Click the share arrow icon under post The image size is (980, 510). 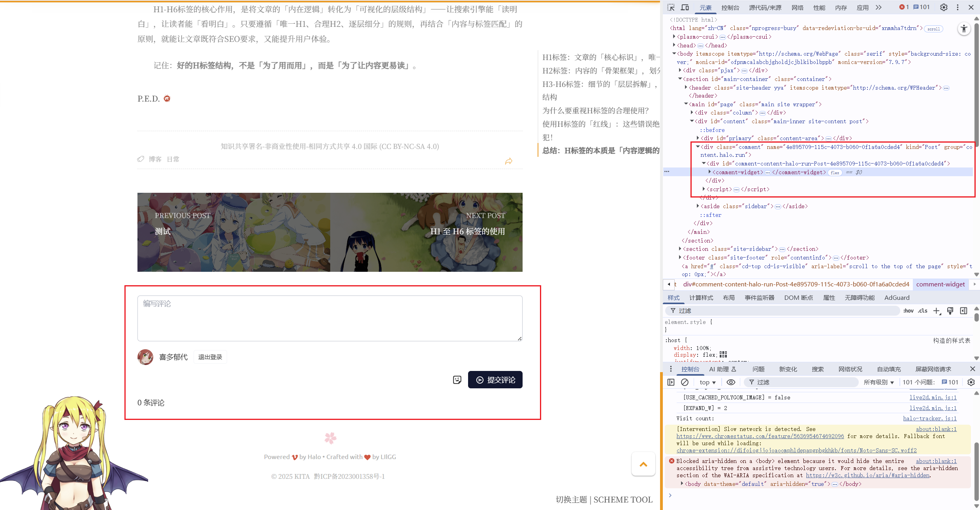coord(509,161)
